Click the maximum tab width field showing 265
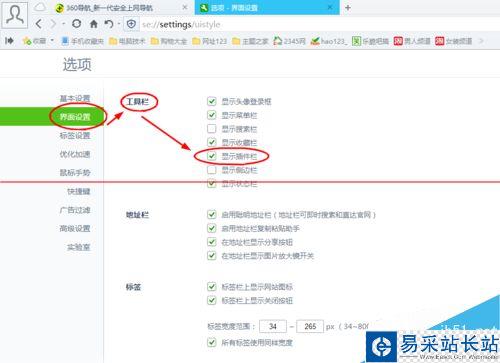 click(310, 326)
